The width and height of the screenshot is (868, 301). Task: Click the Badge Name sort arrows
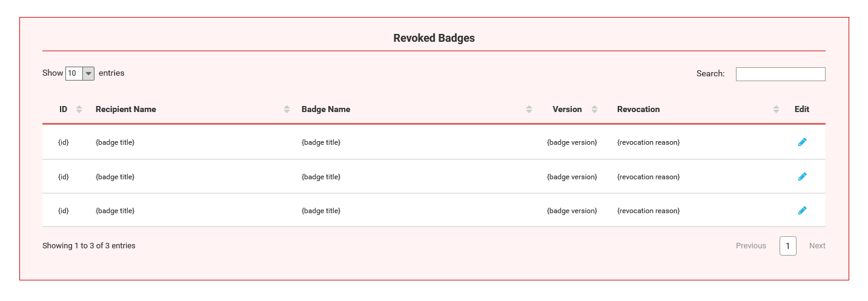point(529,110)
